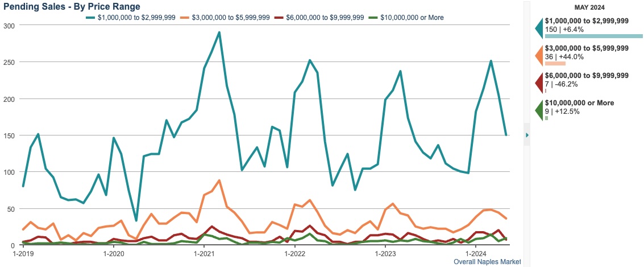The image size is (644, 267).
Task: Click the orange line's peak in early 2021
Action: coord(219,180)
